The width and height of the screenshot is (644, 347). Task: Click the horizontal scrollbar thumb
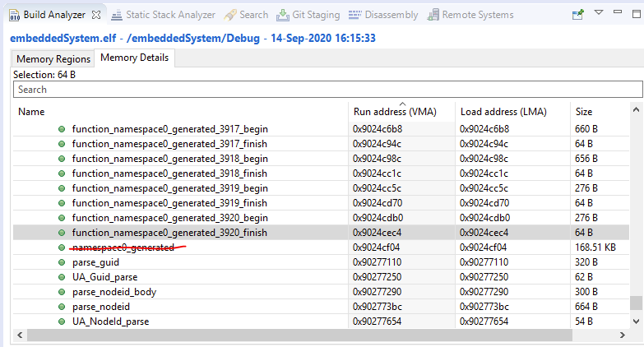[x=300, y=335]
